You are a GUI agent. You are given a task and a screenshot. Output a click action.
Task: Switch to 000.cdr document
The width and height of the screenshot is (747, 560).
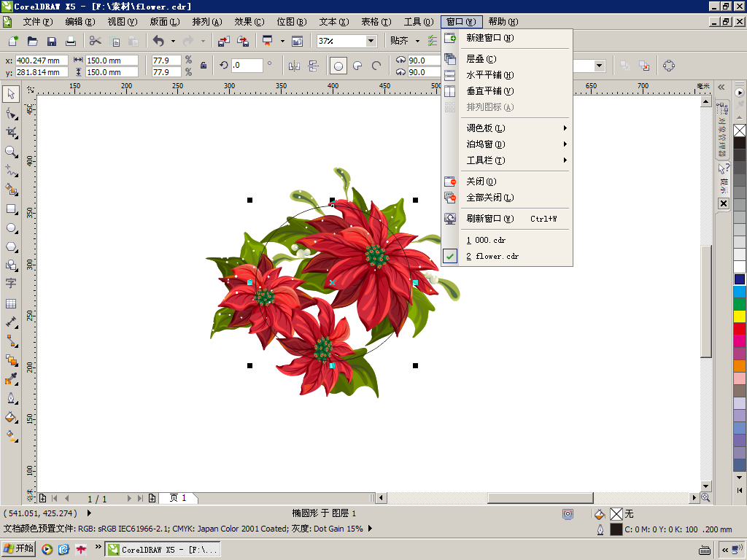pyautogui.click(x=507, y=240)
